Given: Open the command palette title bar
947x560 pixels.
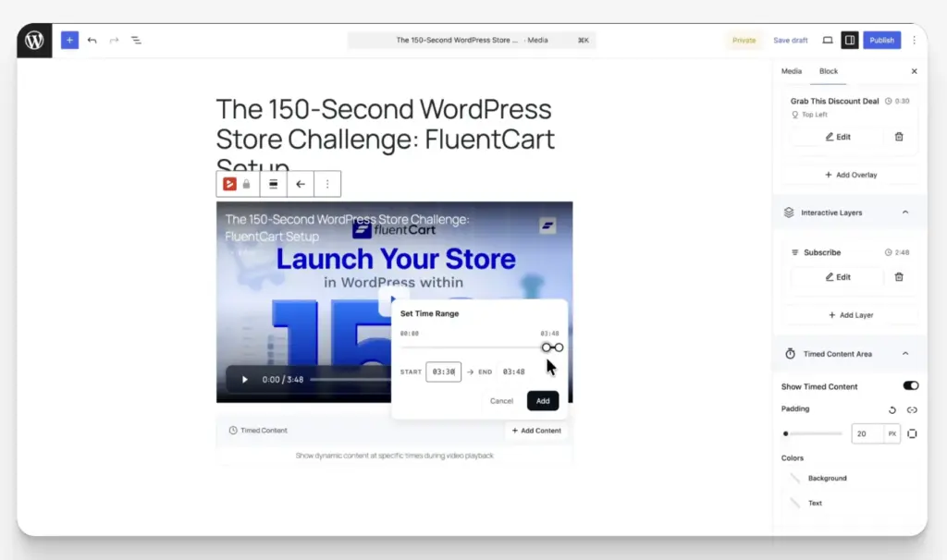Looking at the screenshot, I should point(472,41).
